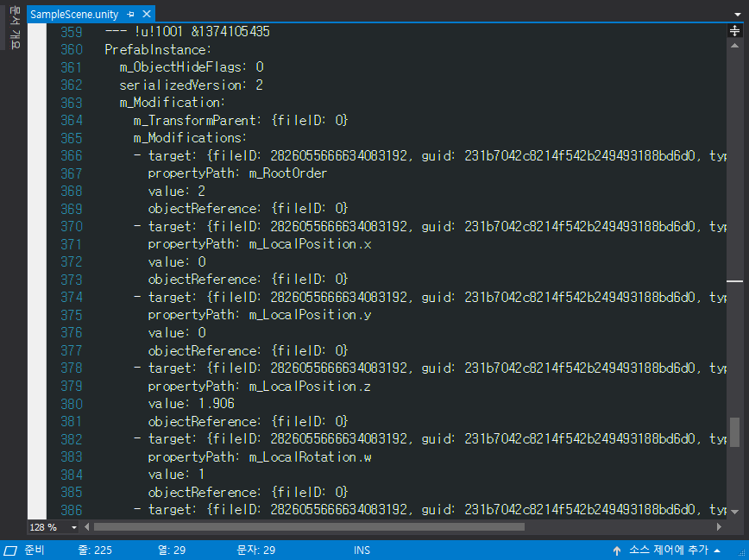749x560 pixels.
Task: Click the horizontal scrollbar left arrow
Action: click(86, 527)
